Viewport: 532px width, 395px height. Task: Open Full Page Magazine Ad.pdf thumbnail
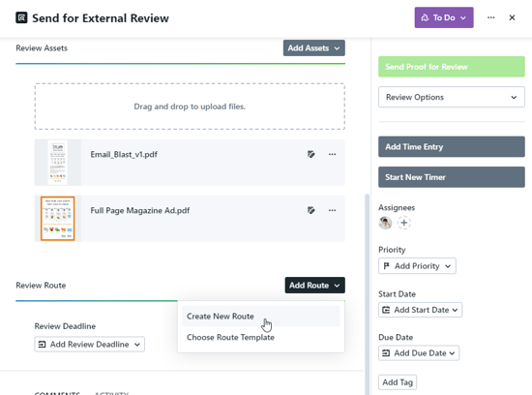(58, 219)
